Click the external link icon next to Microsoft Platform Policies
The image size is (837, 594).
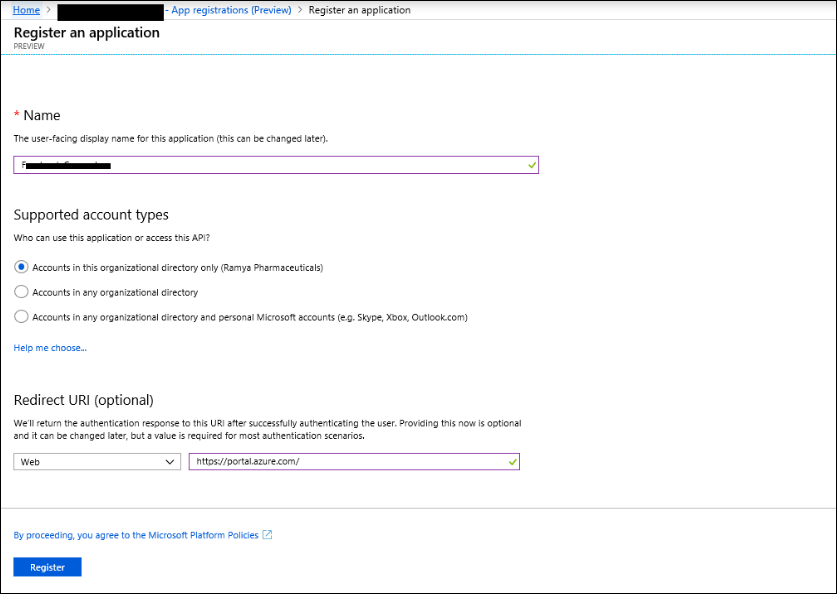coord(266,534)
